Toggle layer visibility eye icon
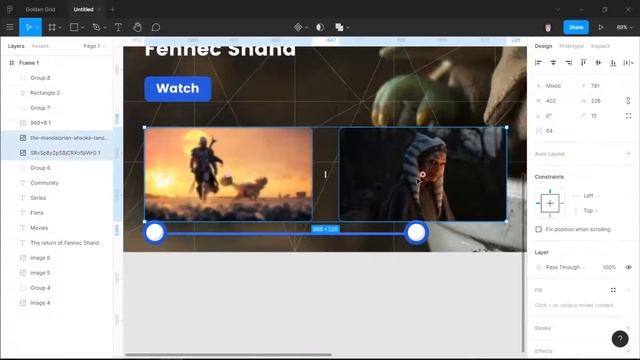 click(x=628, y=267)
